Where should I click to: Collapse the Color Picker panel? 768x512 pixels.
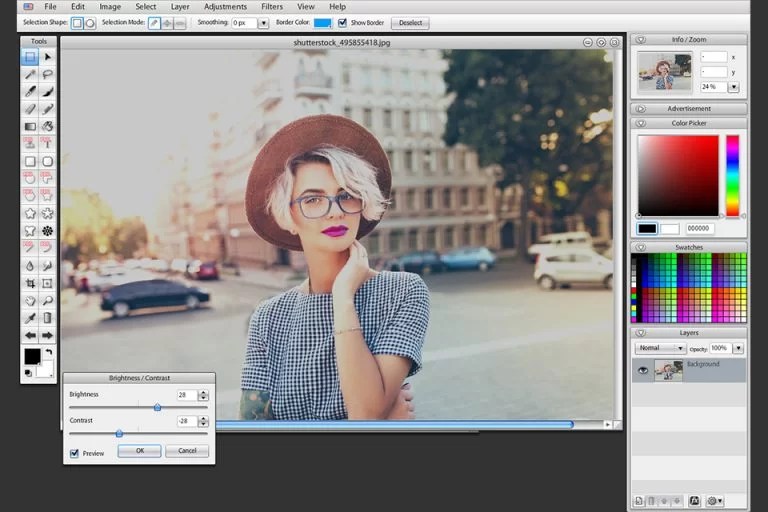tap(640, 124)
